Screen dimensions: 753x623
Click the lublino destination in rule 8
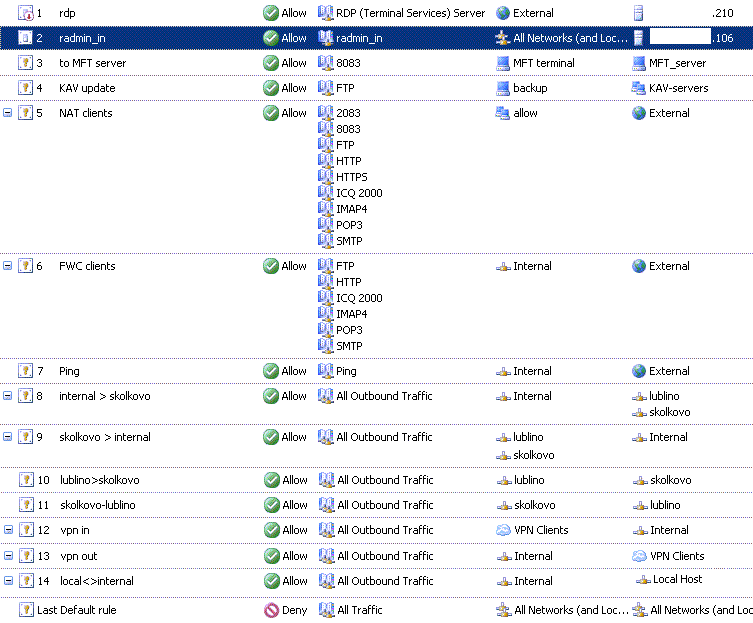[663, 396]
